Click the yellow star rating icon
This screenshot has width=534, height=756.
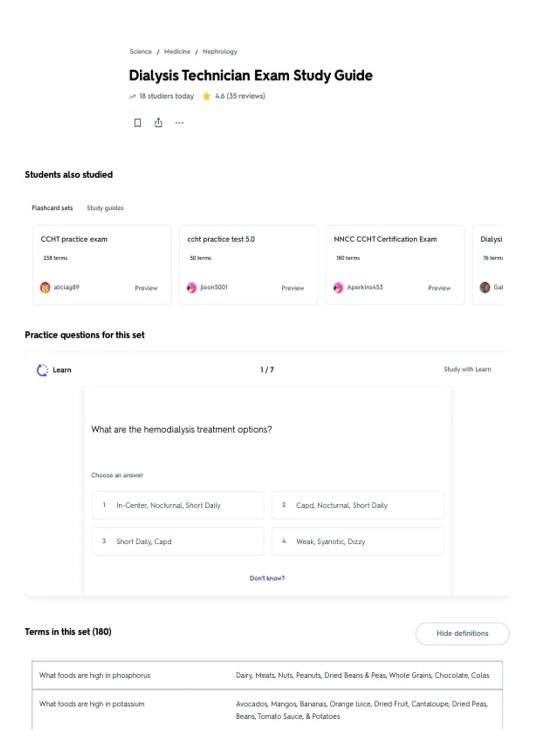pyautogui.click(x=206, y=96)
